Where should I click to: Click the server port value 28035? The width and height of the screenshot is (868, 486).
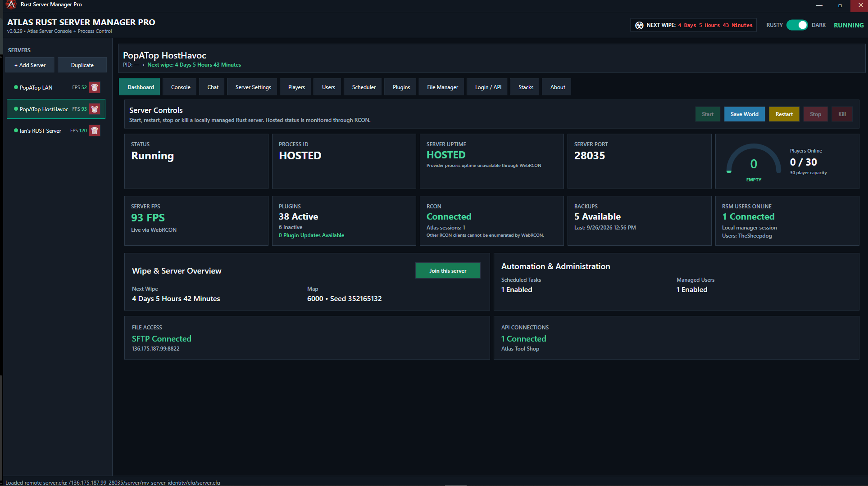pyautogui.click(x=590, y=156)
